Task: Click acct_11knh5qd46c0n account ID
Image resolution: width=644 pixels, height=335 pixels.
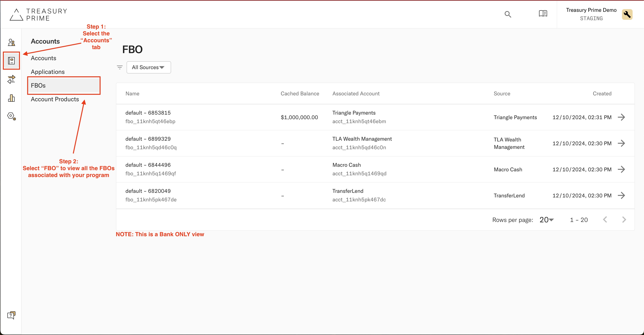Action: (x=359, y=148)
